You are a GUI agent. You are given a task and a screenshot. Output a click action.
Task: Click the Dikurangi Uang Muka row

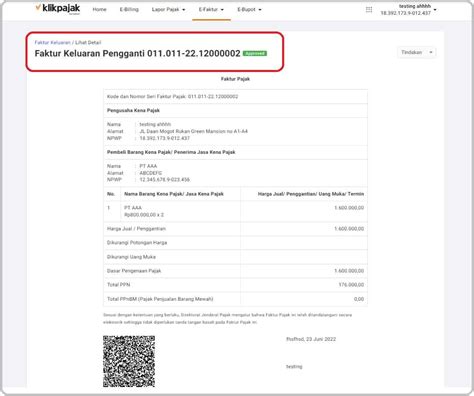point(235,257)
